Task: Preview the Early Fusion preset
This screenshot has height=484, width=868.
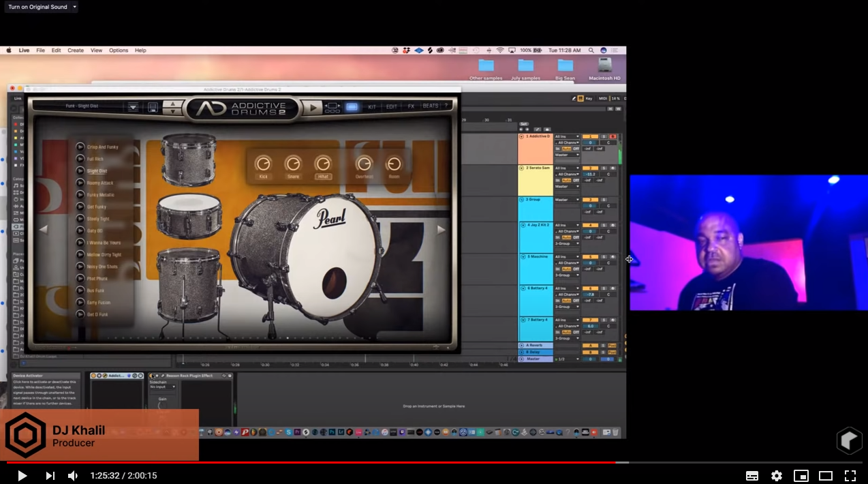Action: click(80, 302)
